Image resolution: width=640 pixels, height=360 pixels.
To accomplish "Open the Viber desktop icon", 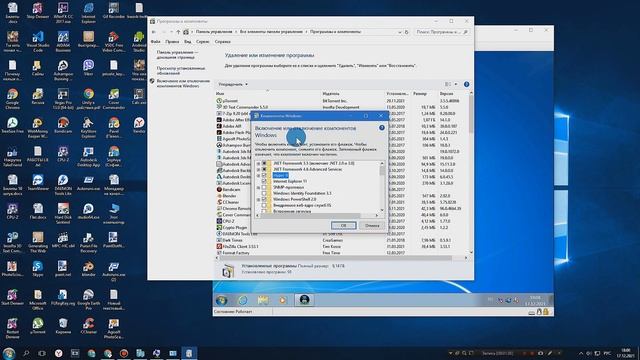I will tap(88, 68).
